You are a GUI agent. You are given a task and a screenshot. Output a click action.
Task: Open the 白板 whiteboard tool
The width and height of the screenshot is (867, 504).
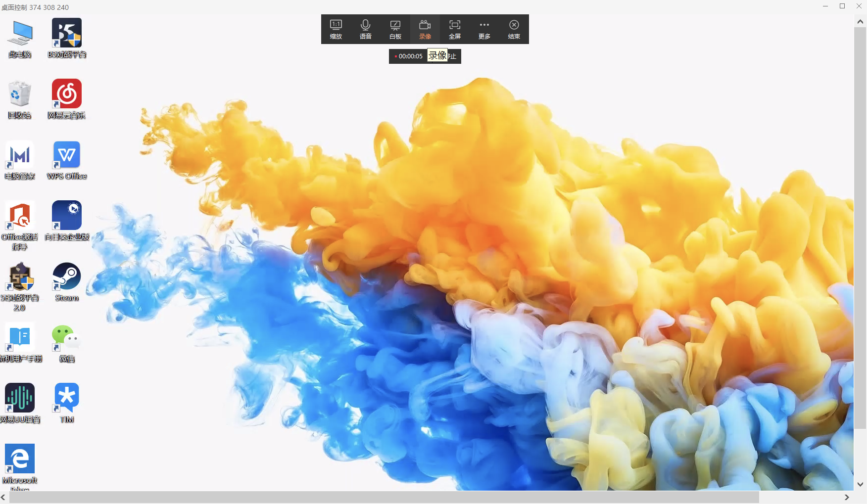tap(395, 29)
